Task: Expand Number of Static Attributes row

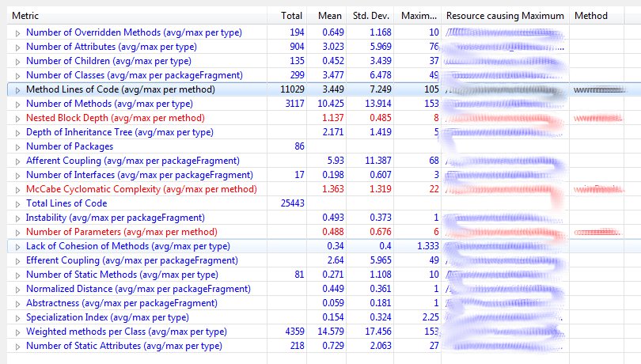Action: (x=17, y=347)
